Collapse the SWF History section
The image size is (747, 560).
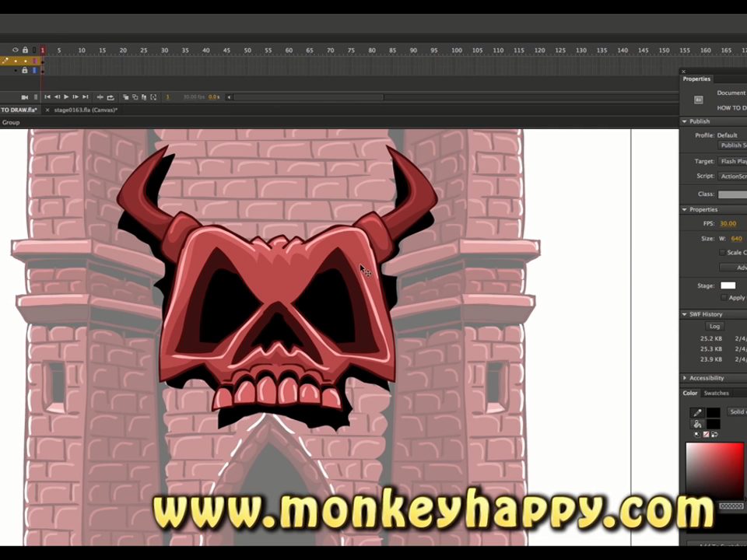(685, 314)
